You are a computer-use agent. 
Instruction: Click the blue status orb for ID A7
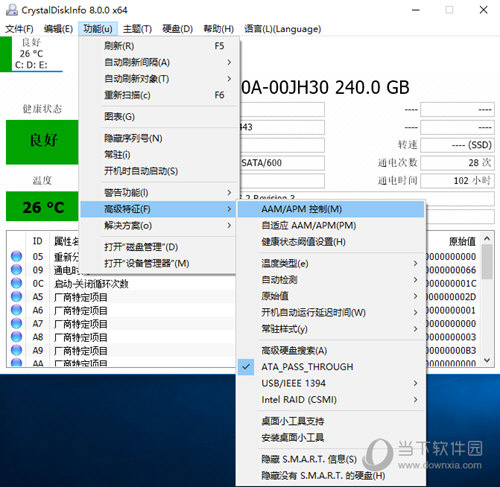click(16, 323)
